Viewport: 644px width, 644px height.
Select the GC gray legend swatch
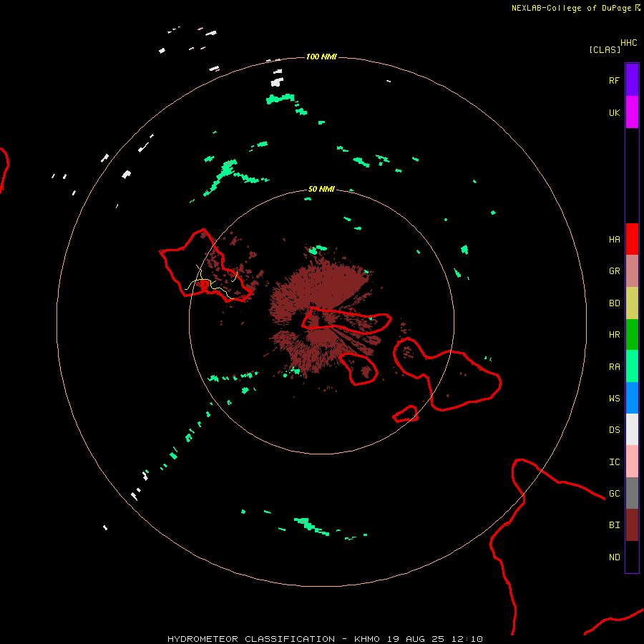coord(632,493)
